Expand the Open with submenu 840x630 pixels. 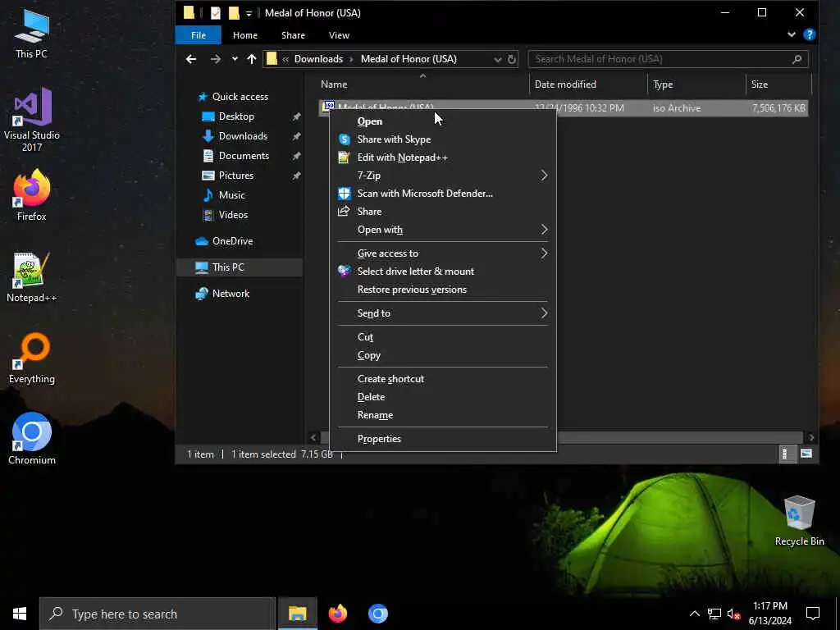click(x=443, y=230)
